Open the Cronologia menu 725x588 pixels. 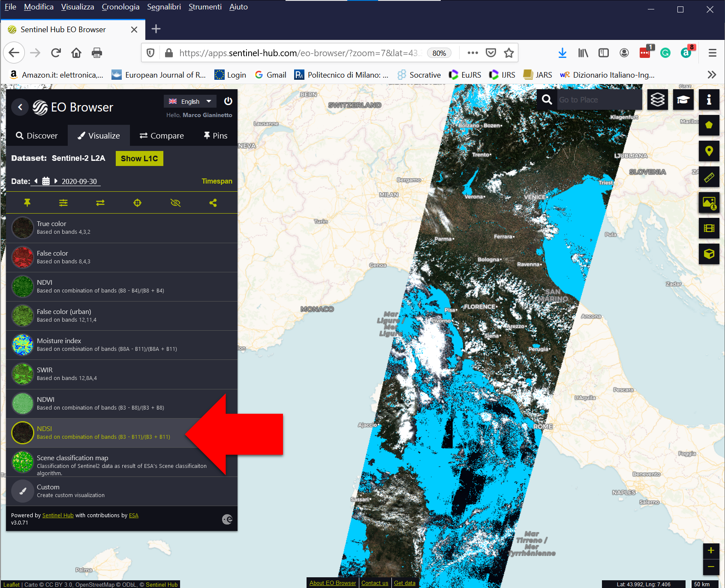pos(120,7)
